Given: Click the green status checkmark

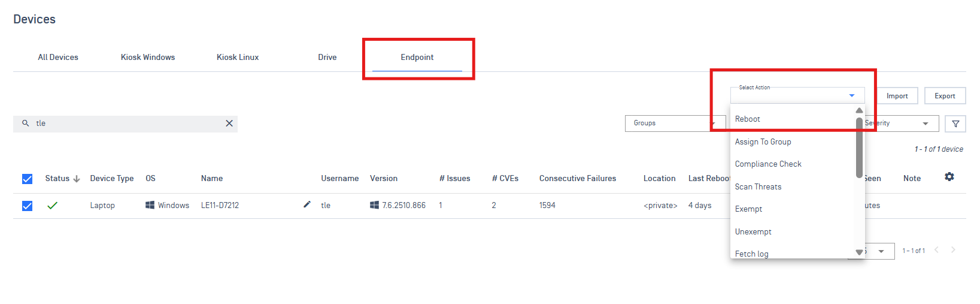Looking at the screenshot, I should pyautogui.click(x=52, y=205).
